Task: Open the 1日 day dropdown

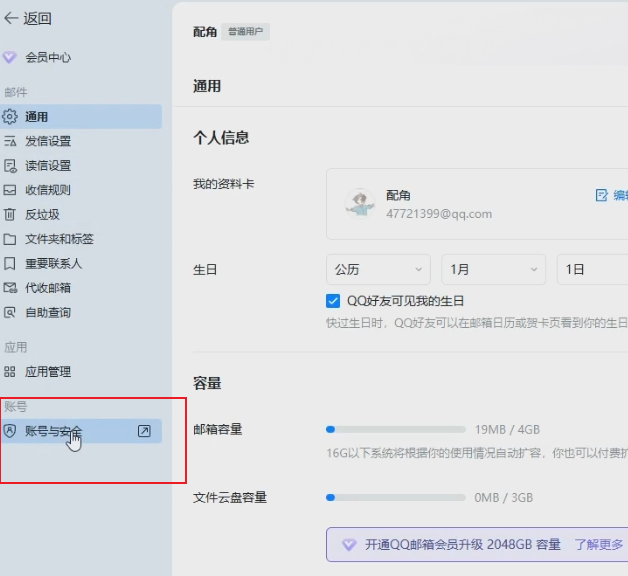Action: pos(592,269)
